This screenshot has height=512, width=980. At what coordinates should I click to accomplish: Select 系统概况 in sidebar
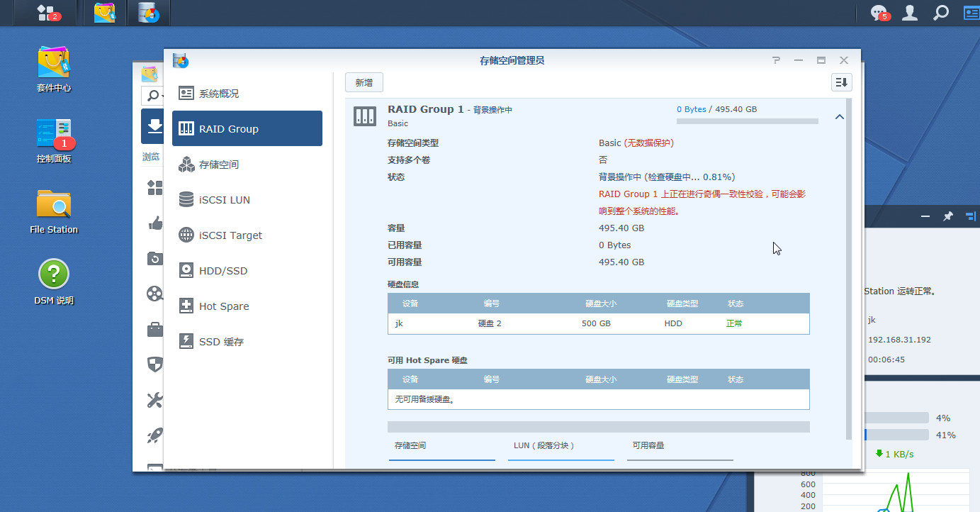pos(247,94)
